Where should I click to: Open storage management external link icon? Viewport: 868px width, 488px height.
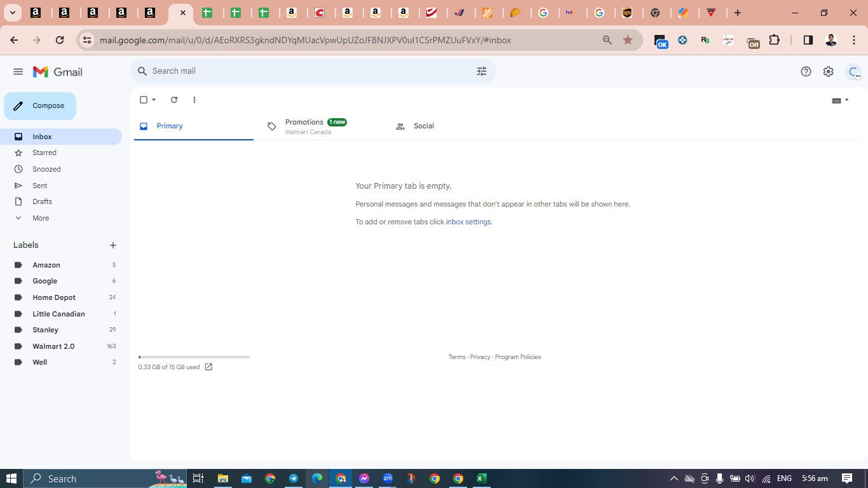click(x=208, y=367)
